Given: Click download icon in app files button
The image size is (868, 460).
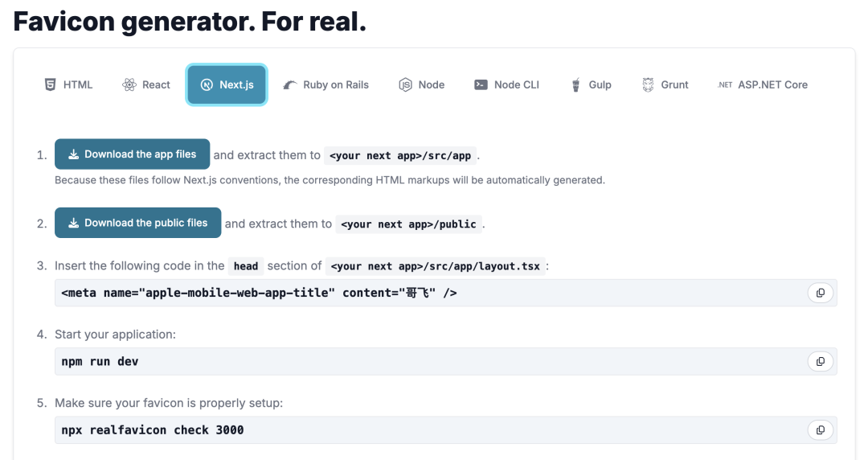Looking at the screenshot, I should click(73, 154).
